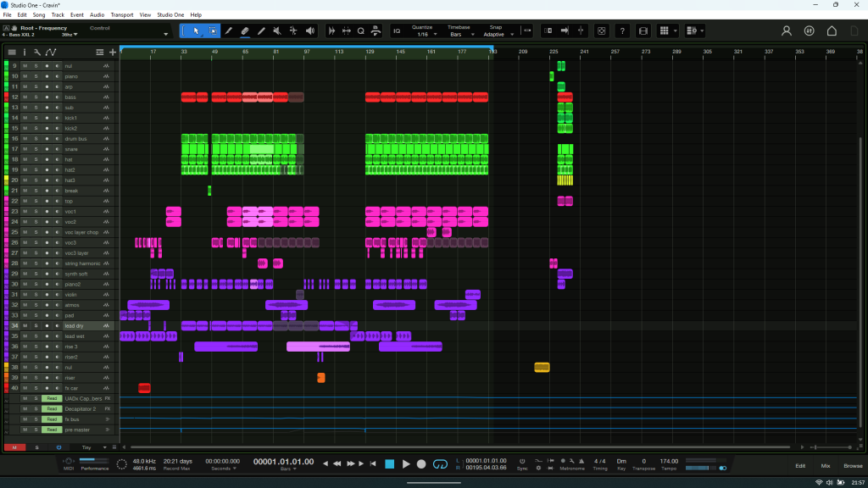The height and width of the screenshot is (488, 868).
Task: Select the Eraser tool
Action: click(245, 31)
